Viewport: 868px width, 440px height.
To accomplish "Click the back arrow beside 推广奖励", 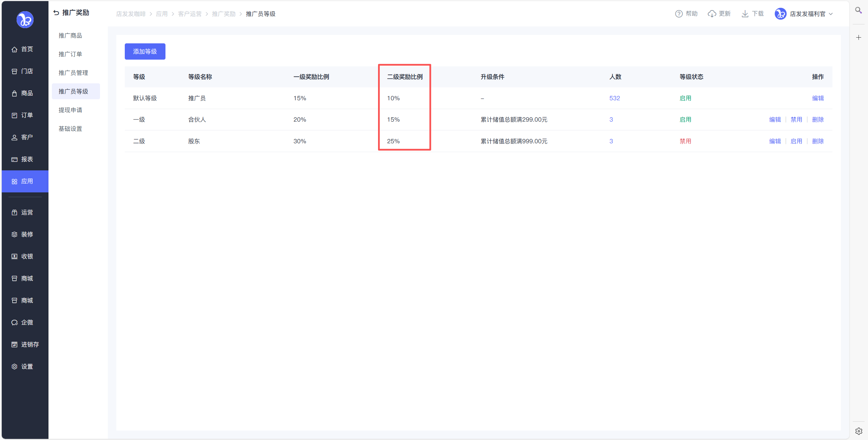I will [56, 13].
